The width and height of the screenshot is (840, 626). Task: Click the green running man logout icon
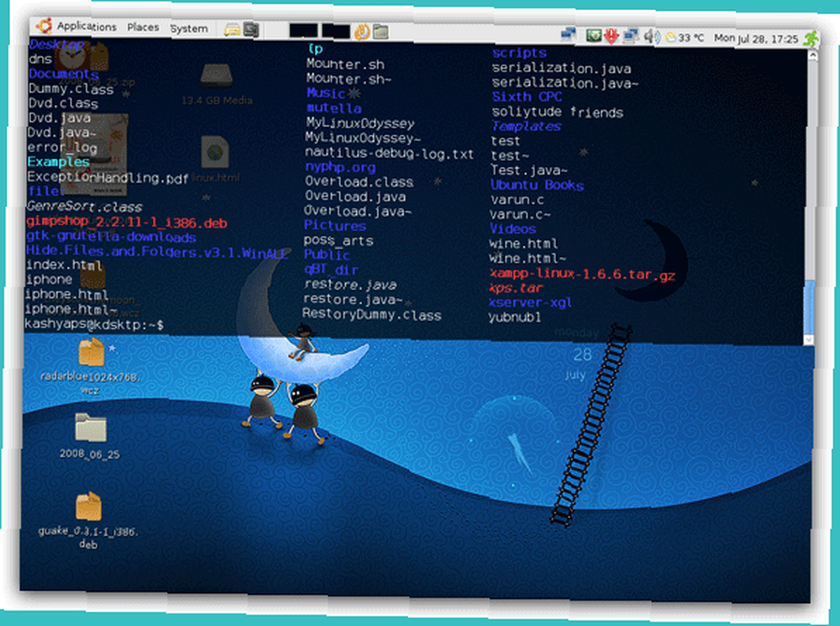[811, 39]
